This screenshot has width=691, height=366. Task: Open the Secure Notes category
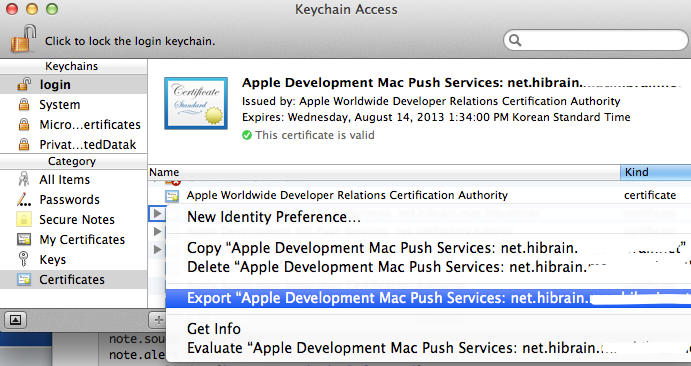click(74, 219)
